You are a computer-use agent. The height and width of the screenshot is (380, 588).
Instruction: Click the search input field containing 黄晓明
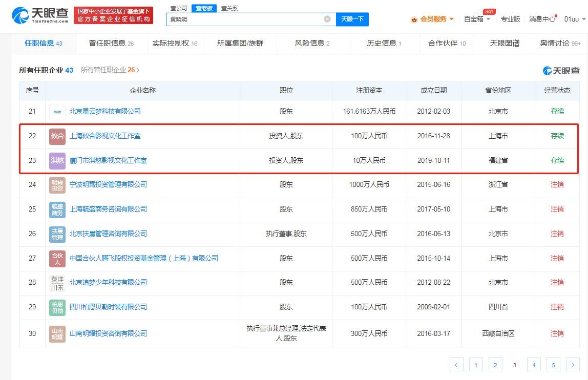246,19
